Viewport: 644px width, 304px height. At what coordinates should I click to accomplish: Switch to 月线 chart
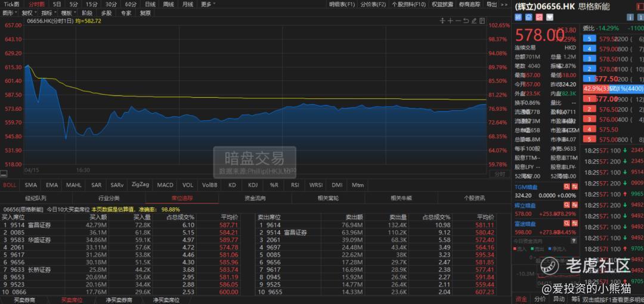pos(188,4)
